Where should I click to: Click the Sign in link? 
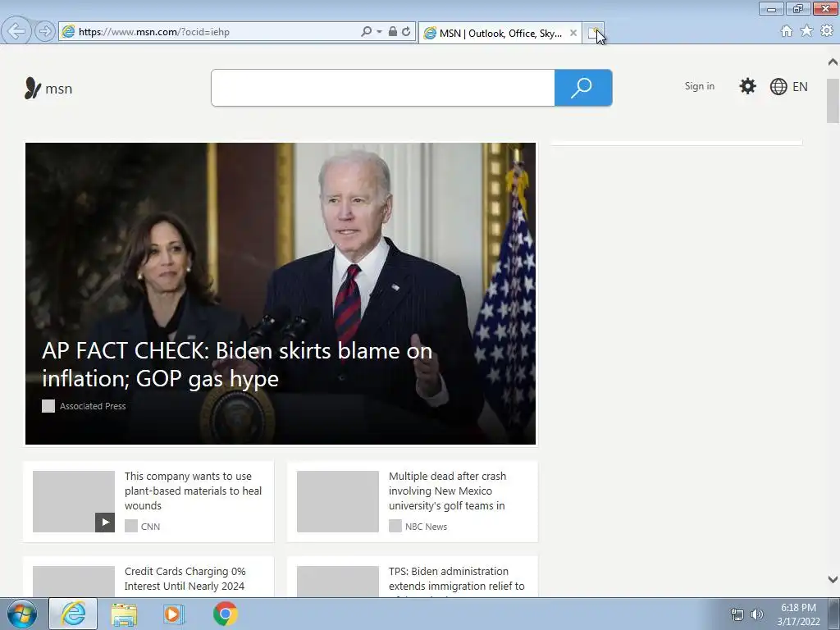point(699,86)
